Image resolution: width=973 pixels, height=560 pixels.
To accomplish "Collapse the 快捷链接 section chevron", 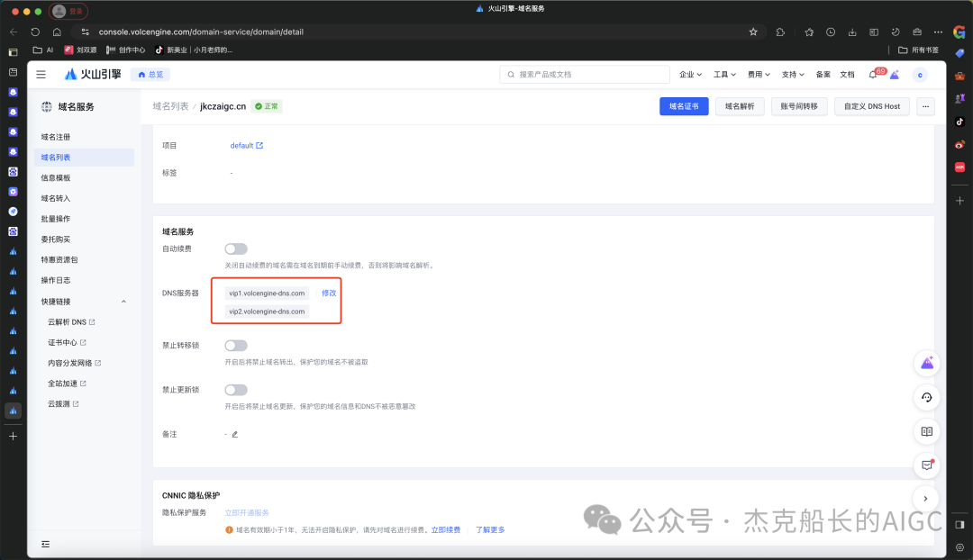I will pos(123,302).
